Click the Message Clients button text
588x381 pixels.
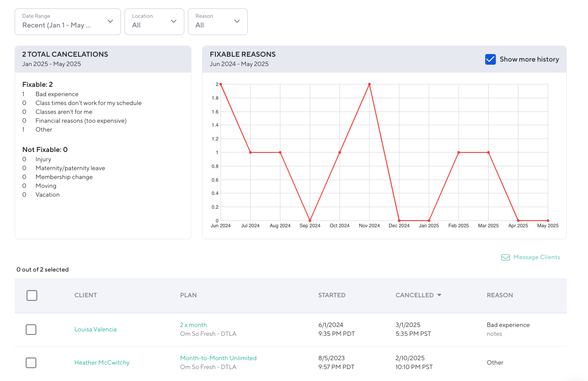536,257
